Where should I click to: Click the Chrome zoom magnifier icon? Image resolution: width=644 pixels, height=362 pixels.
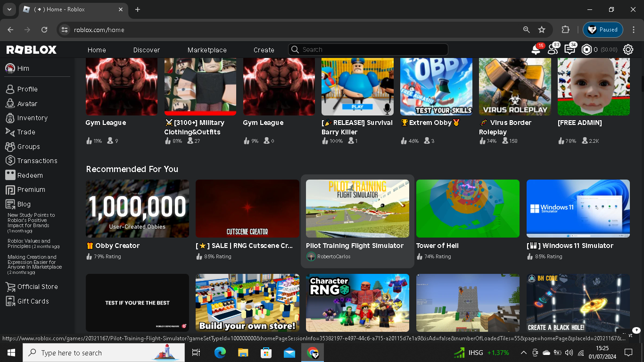(527, 30)
